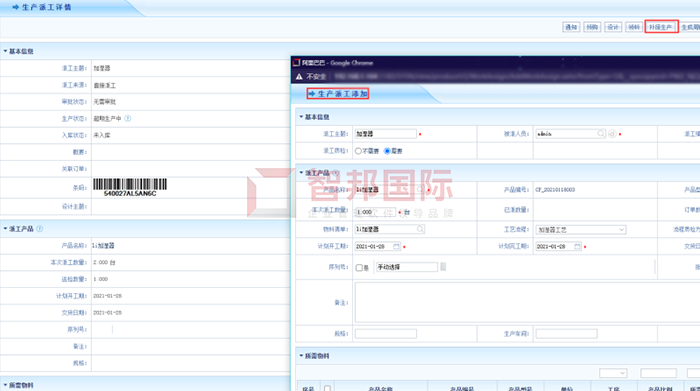
Task: Collapse 派工产品 section in the popup window
Action: point(301,173)
